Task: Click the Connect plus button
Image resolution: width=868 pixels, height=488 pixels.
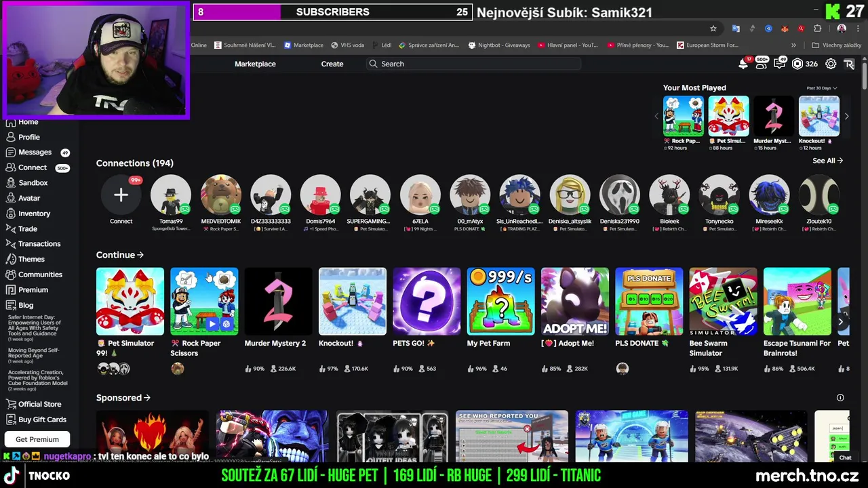Action: coord(121,195)
